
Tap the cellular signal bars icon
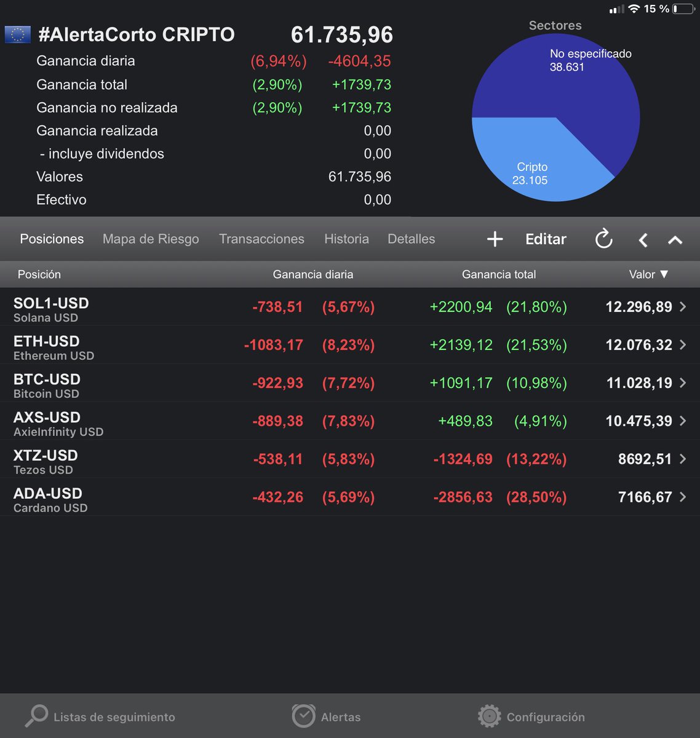coord(616,9)
